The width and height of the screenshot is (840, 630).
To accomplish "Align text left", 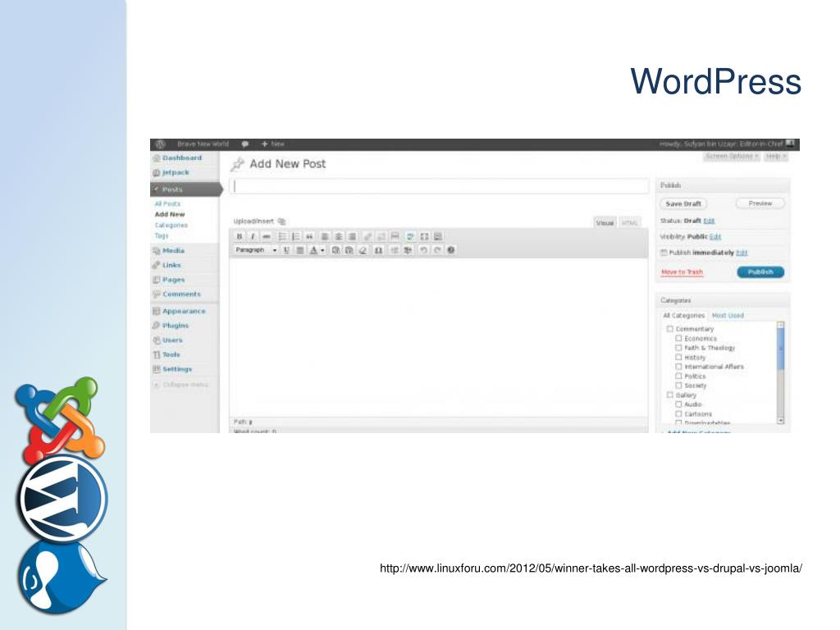I will 325,236.
